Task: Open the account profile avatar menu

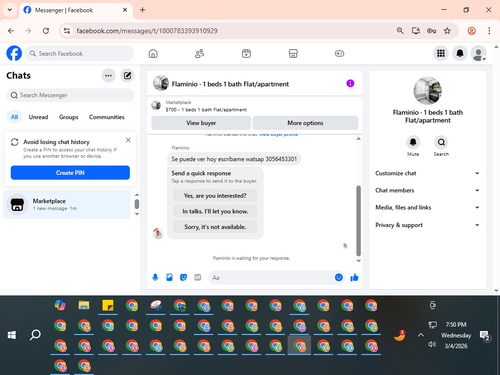Action: coord(478,53)
